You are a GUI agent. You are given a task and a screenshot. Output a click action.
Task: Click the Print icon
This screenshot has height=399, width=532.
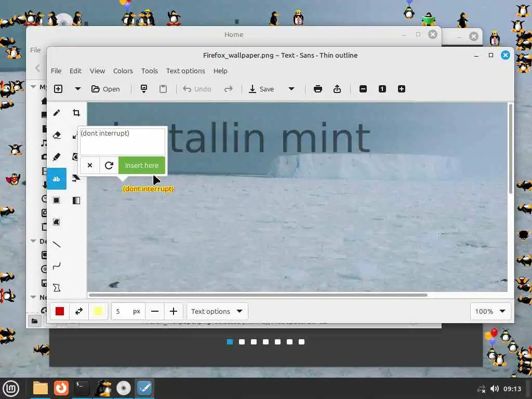pos(318,89)
